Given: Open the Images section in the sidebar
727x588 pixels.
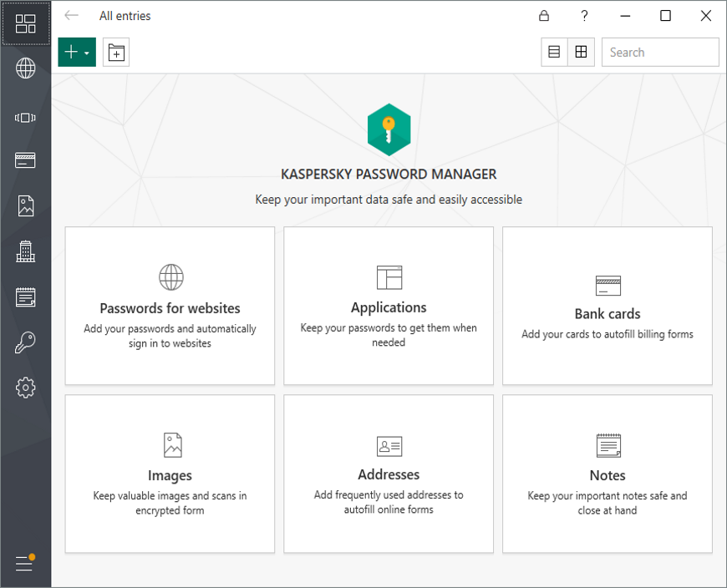Looking at the screenshot, I should click(25, 205).
